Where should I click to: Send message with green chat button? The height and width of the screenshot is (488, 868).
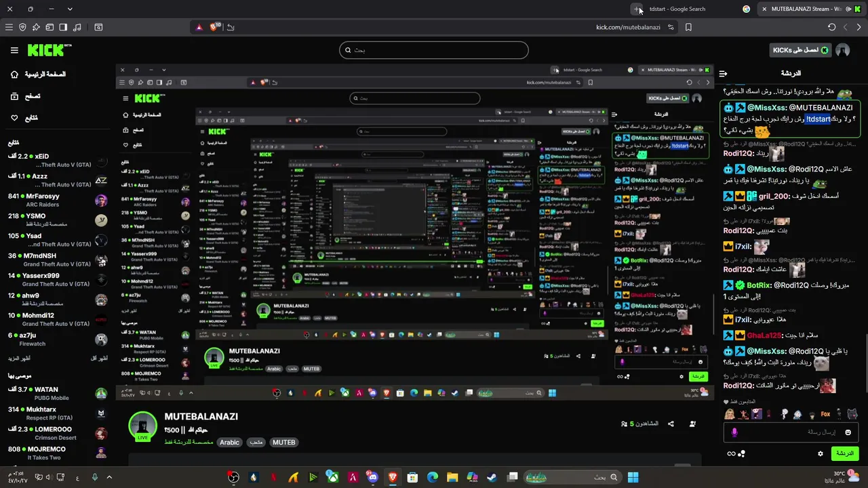click(844, 453)
